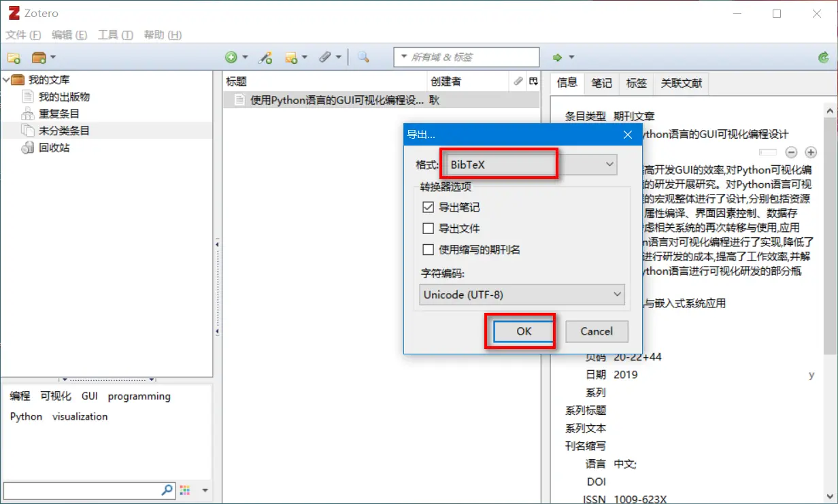Click the visualization tag

pyautogui.click(x=80, y=416)
